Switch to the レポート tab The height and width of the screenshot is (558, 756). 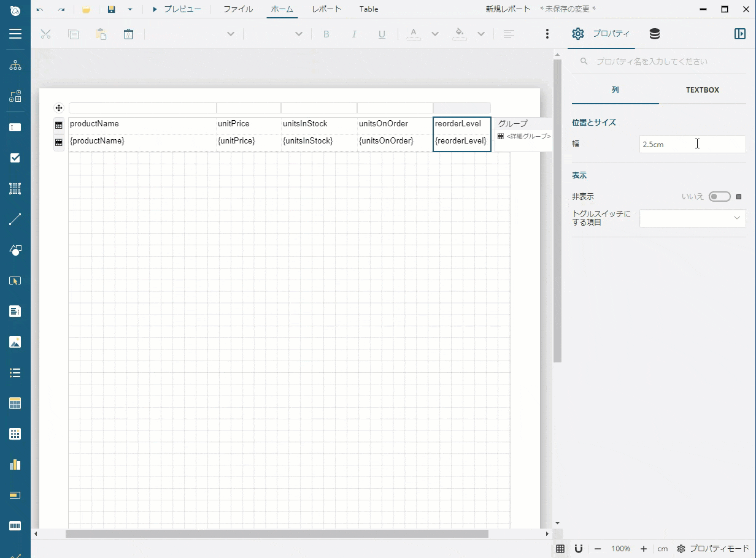coord(326,9)
